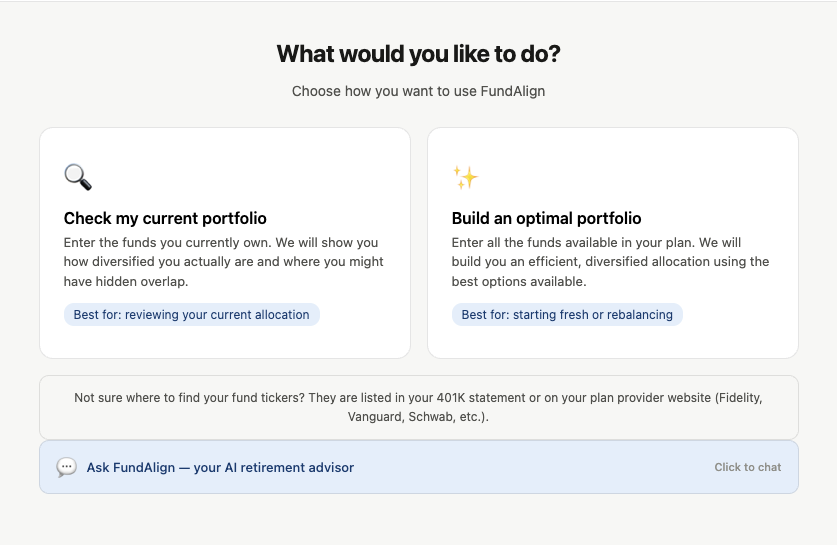Click the "Enter the funds you currently own" description
837x545 pixels.
click(x=223, y=243)
